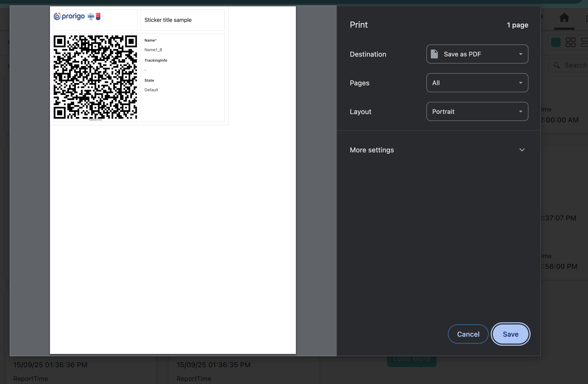Click the '15/09/25 01:36:36 PM' timestamp in the background
This screenshot has height=384, width=588.
[50, 365]
